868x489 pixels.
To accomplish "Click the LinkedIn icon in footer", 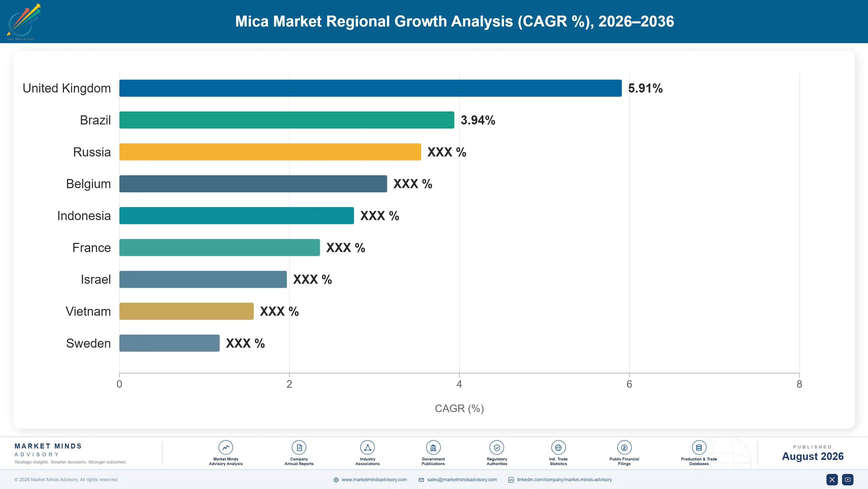I will tap(511, 480).
